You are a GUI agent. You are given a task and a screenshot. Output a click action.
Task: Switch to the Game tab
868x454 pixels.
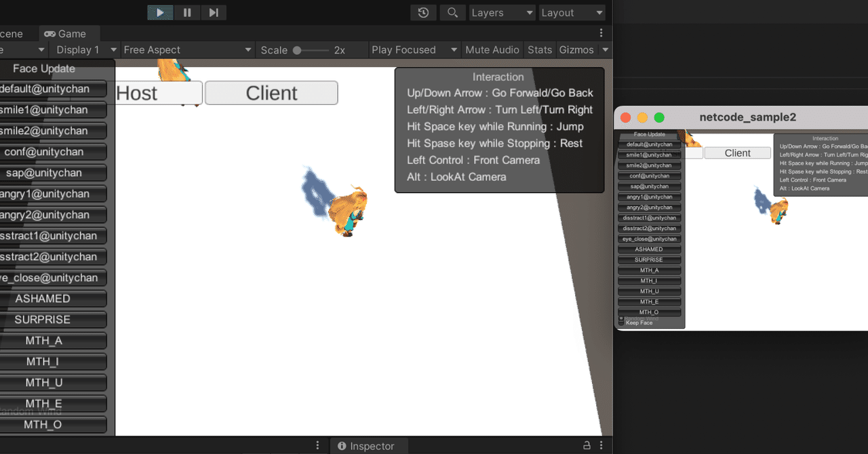tap(69, 33)
